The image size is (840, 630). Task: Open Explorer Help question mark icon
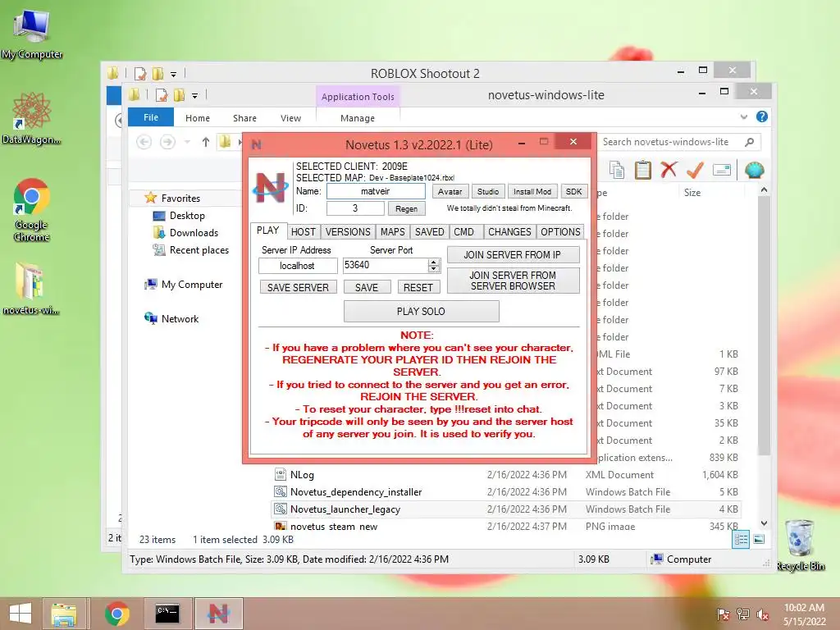pos(762,116)
